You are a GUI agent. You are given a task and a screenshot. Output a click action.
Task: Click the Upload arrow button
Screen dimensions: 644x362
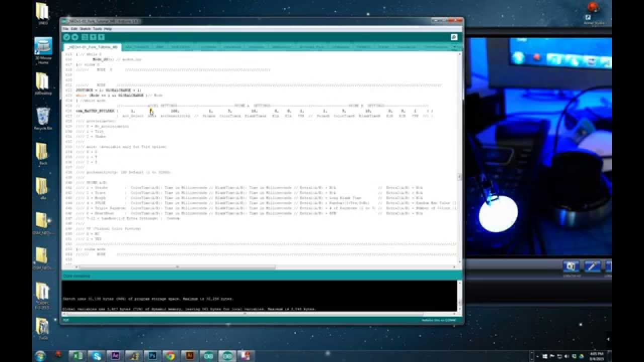[75, 37]
